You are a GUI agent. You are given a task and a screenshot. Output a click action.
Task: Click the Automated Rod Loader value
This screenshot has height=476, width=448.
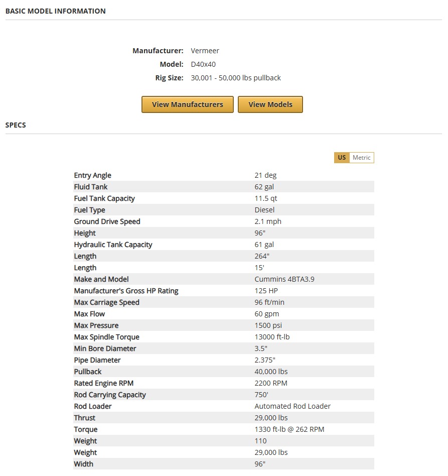[292, 406]
